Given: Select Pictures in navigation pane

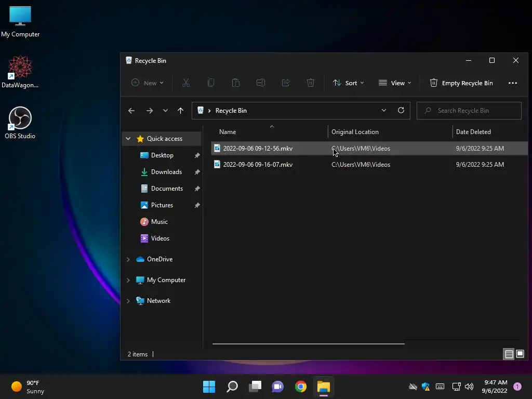Looking at the screenshot, I should [x=162, y=205].
